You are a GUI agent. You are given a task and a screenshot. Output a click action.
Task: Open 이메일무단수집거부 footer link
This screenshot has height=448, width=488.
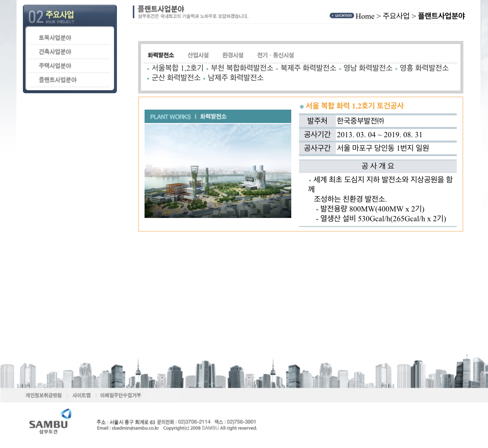tap(120, 395)
